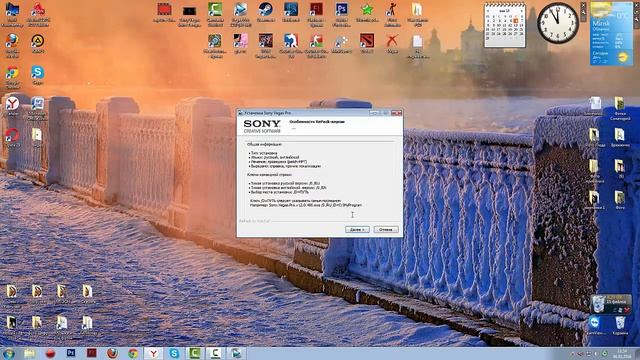Switch to Skype in the taskbar
Image resolution: width=640 pixels, height=360 pixels.
click(174, 353)
